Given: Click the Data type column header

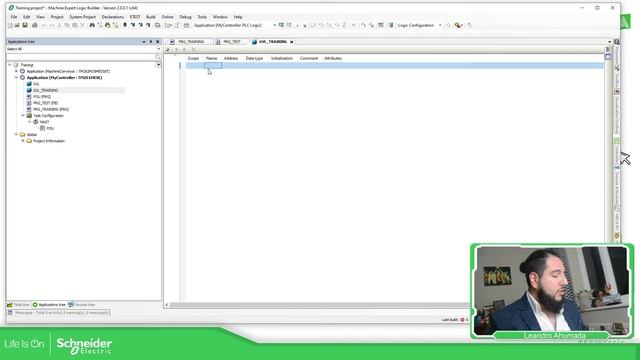Looking at the screenshot, I should (x=254, y=58).
